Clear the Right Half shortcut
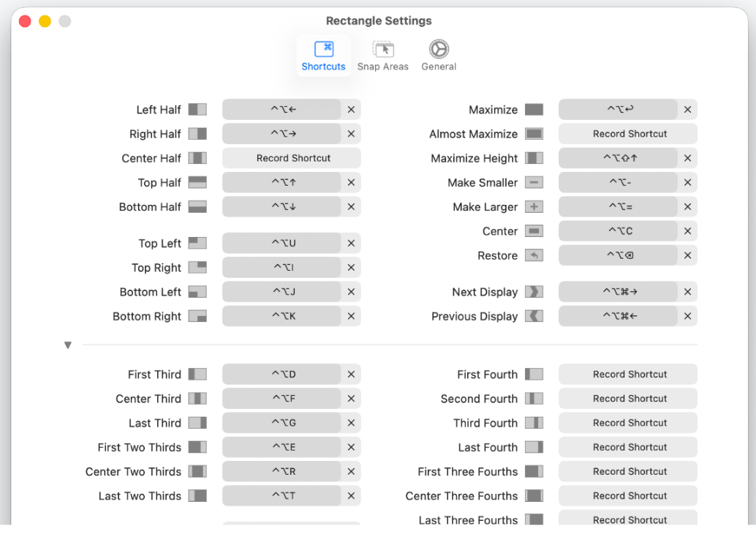The image size is (756, 534). (351, 134)
